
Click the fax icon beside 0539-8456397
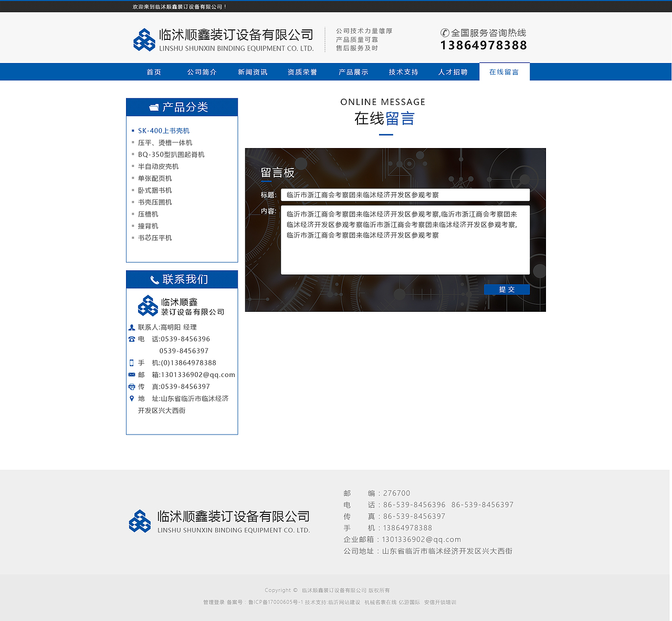(131, 386)
